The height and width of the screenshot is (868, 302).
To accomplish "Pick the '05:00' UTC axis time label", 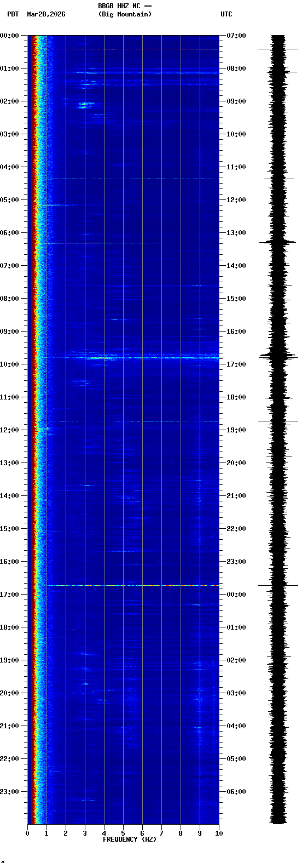I will point(236,759).
